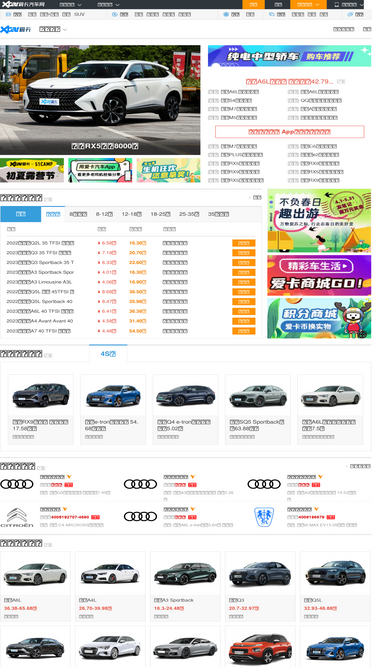This screenshot has width=375, height=667.
Task: Expand the city selector beside the XCAR logo
Action: coord(53,29)
